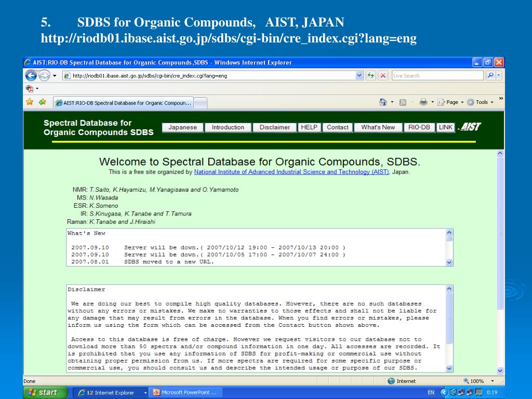The image size is (532, 399).
Task: Click the PDF converter toolbar icon
Action: tap(30, 88)
